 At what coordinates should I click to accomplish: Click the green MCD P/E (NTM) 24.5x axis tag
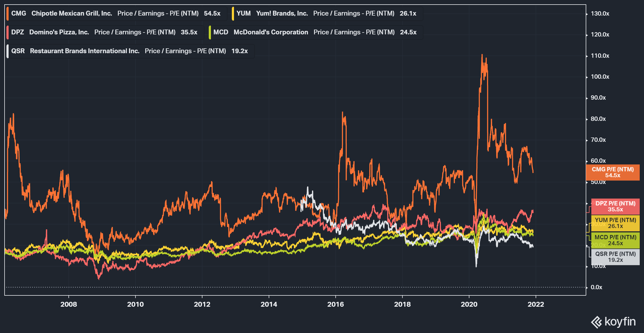[615, 240]
